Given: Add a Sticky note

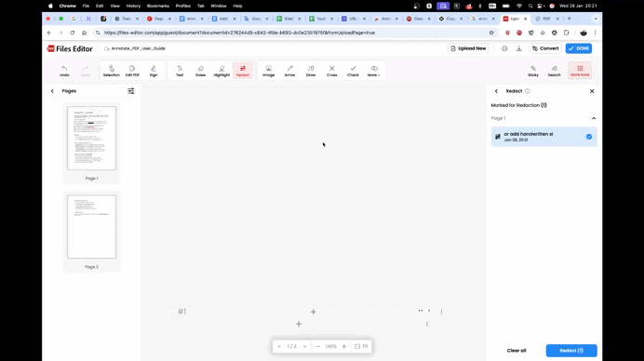Looking at the screenshot, I should [x=533, y=71].
